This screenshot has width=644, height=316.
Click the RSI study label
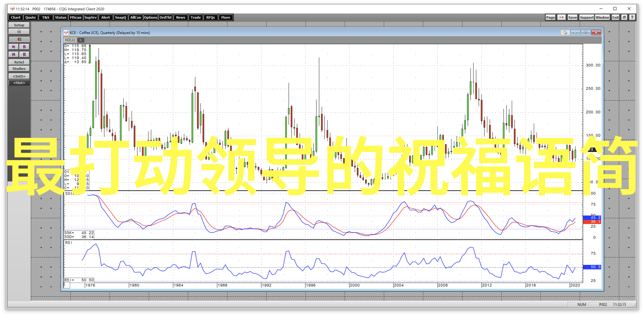click(69, 243)
